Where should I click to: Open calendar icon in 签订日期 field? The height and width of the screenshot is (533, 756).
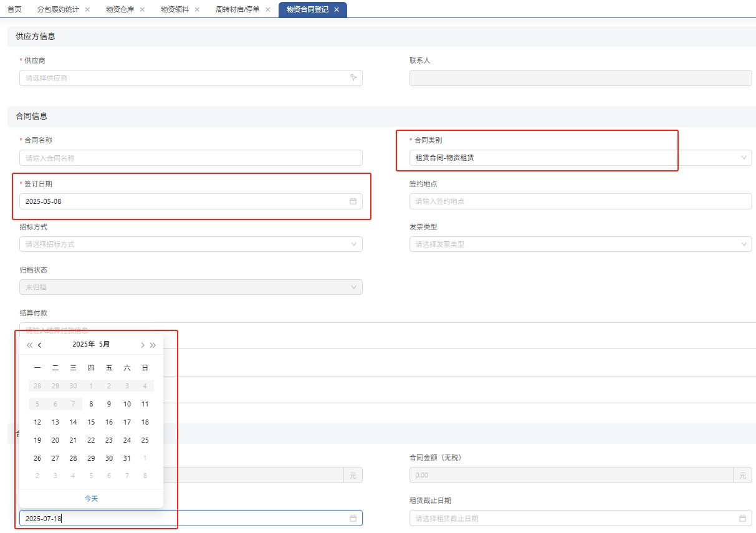point(353,201)
